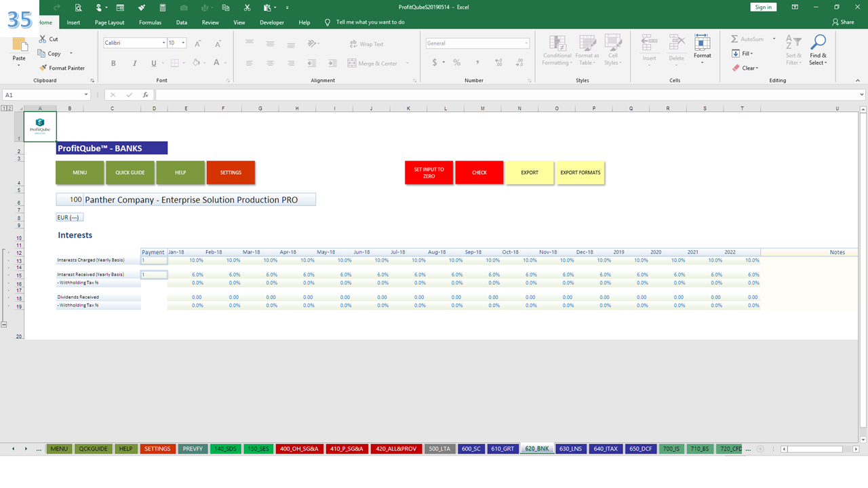The height and width of the screenshot is (488, 868).
Task: Click the Tell me what you want search
Action: click(x=370, y=22)
